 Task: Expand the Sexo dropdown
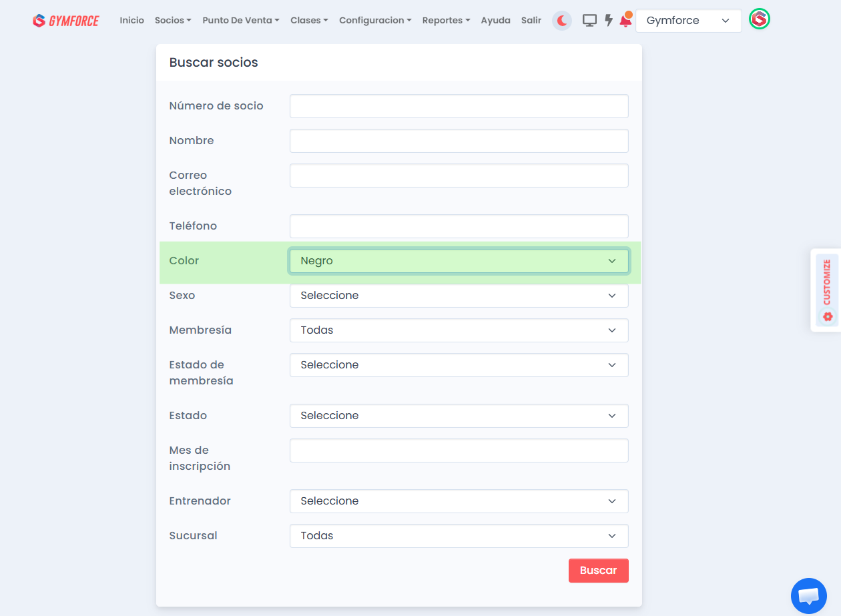click(x=459, y=296)
